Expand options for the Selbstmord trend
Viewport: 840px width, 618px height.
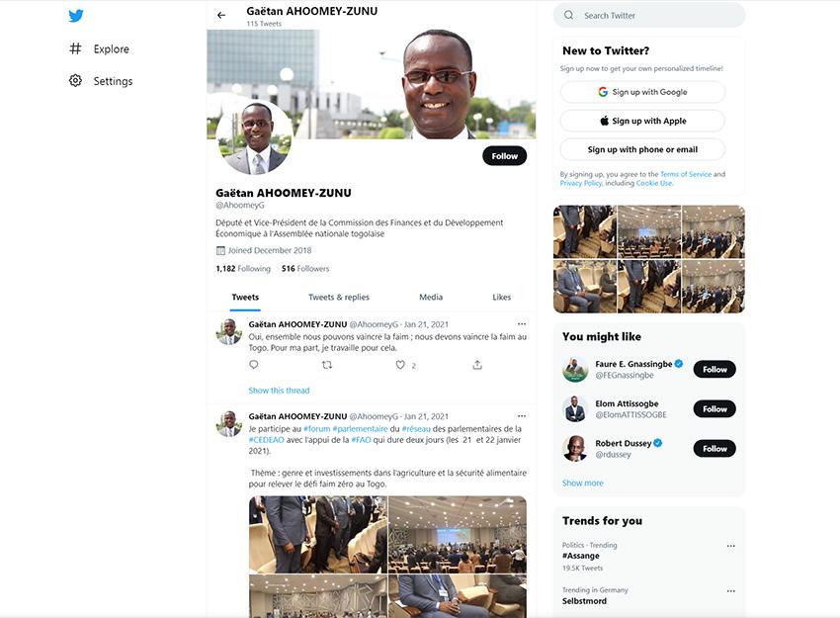click(730, 590)
